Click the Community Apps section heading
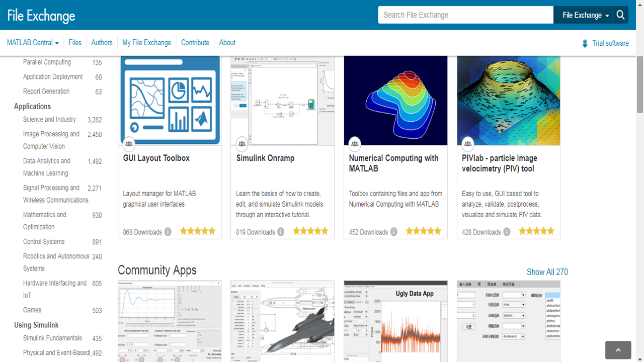The image size is (644, 362). (157, 270)
